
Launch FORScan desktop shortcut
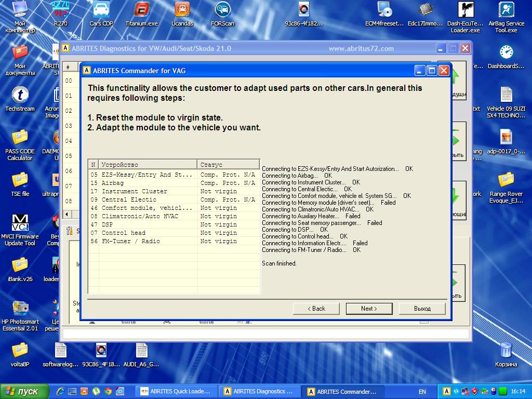pos(222,14)
